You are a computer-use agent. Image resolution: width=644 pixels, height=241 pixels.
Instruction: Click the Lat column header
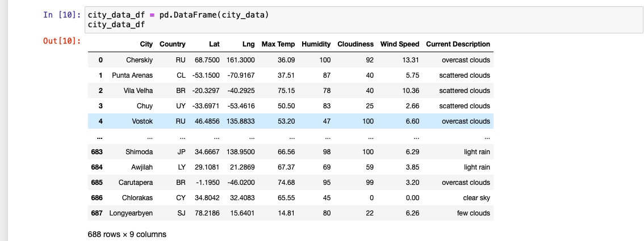[214, 44]
